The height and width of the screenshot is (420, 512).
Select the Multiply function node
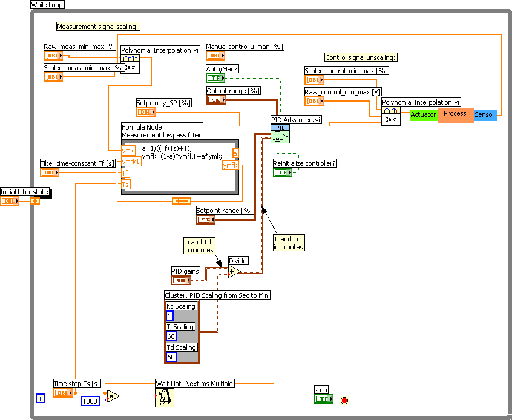coord(113,396)
